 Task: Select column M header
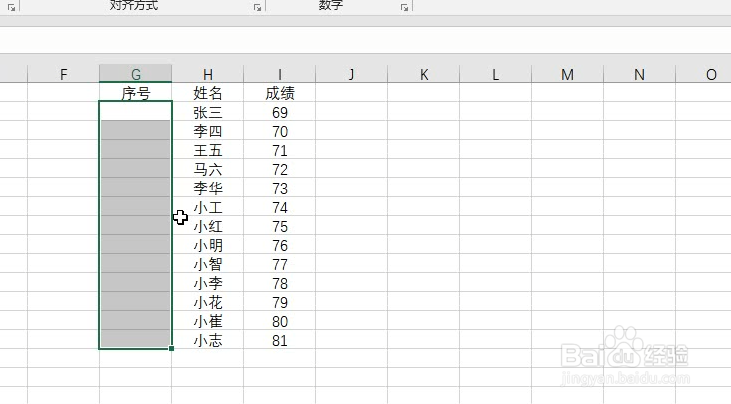567,74
